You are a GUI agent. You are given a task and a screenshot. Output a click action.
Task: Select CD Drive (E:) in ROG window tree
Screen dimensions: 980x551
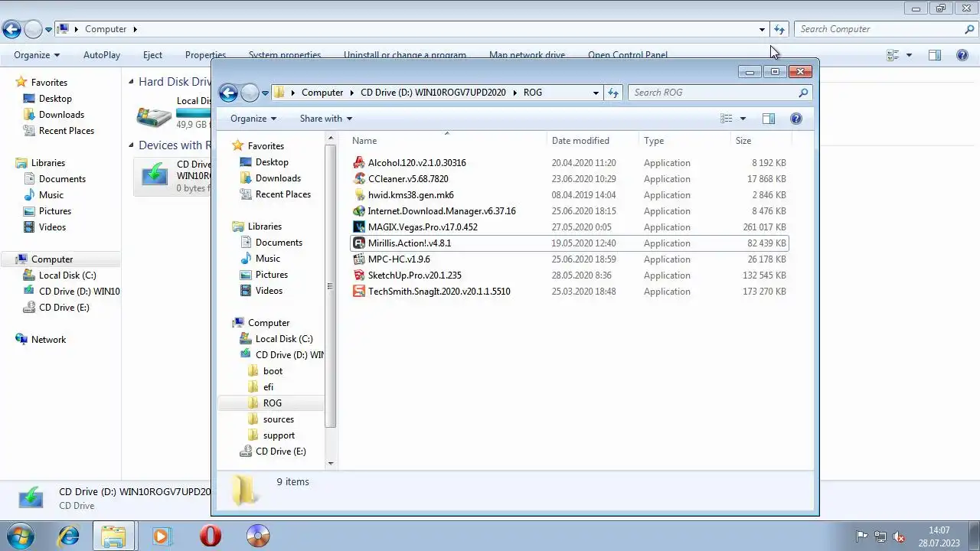280,452
